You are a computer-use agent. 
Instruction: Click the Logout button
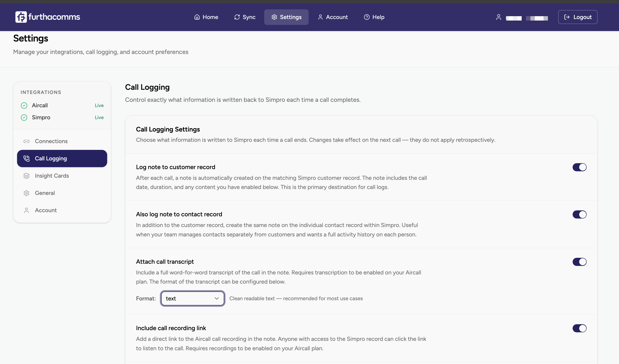[578, 17]
